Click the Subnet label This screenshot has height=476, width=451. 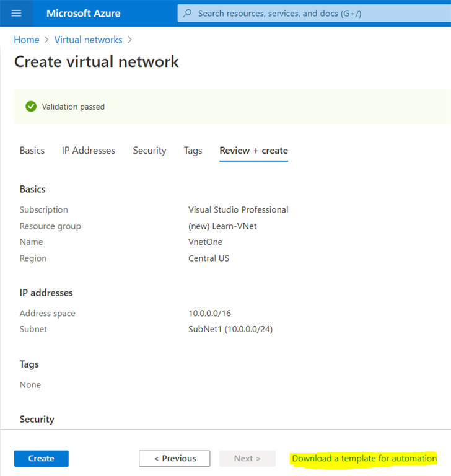pos(33,329)
